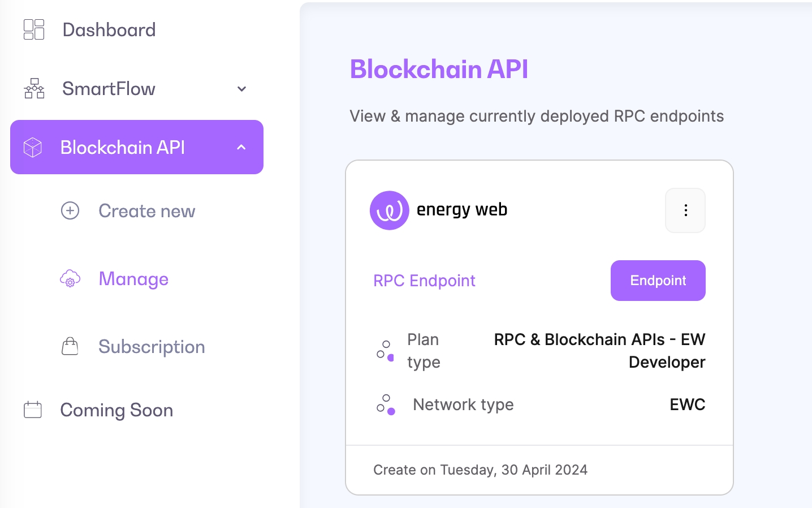The image size is (812, 508).
Task: Click the calendar icon by Coming Soon
Action: (x=33, y=410)
